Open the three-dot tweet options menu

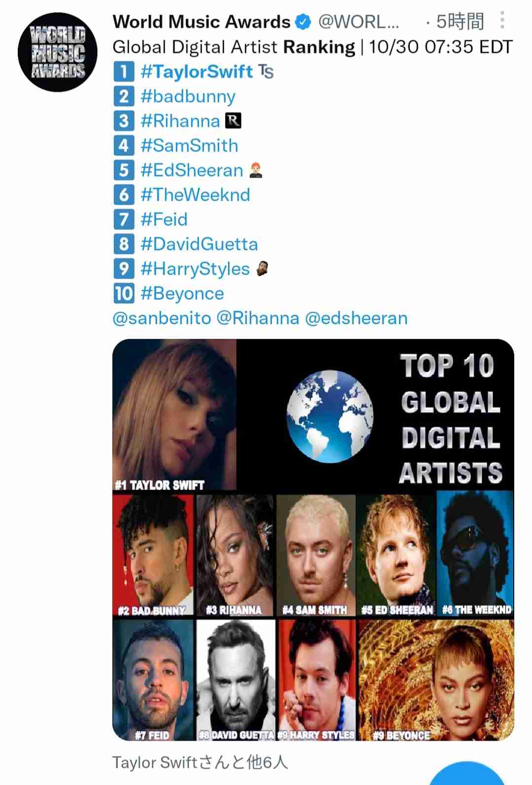click(x=502, y=20)
